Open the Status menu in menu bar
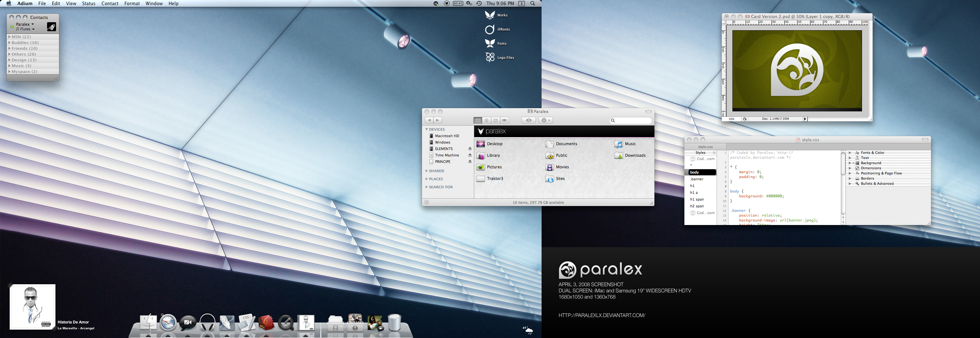Screen dimensions: 980x338 pyautogui.click(x=89, y=4)
